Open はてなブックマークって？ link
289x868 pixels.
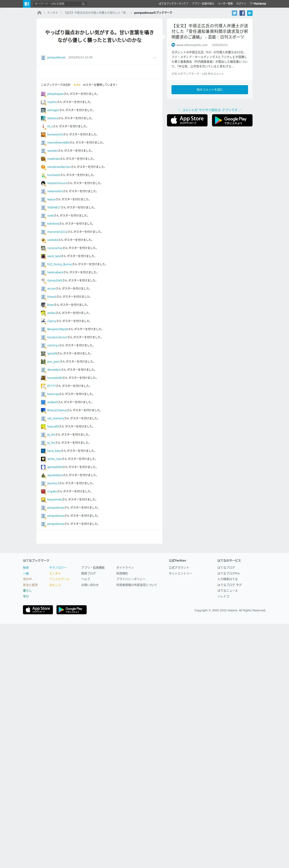[173, 4]
